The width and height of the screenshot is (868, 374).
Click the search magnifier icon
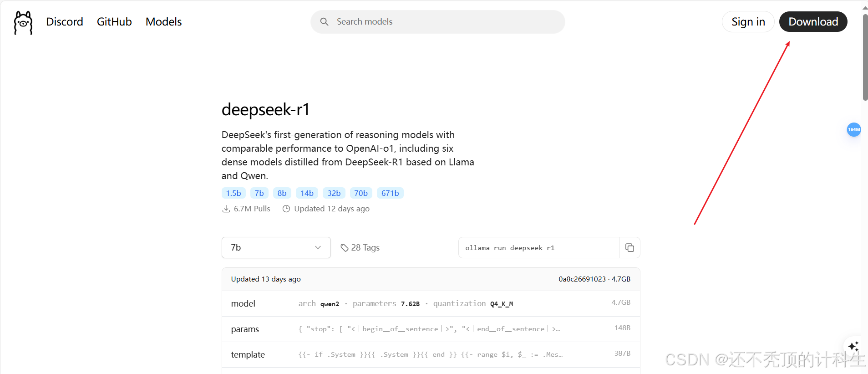click(x=324, y=22)
